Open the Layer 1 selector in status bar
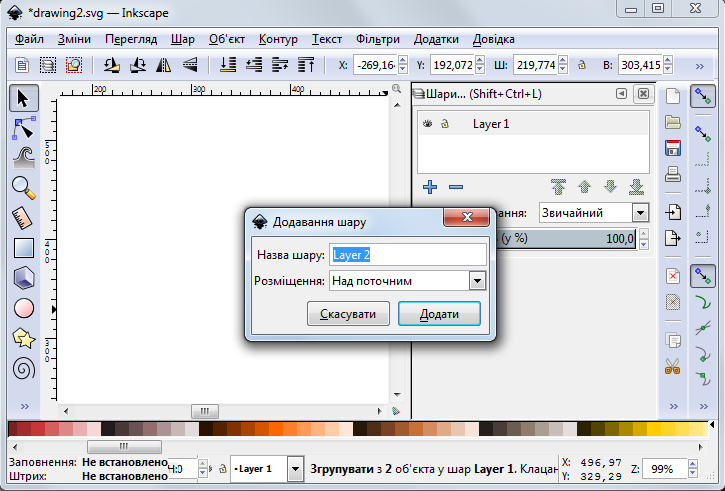The width and height of the screenshot is (725, 491). [295, 468]
